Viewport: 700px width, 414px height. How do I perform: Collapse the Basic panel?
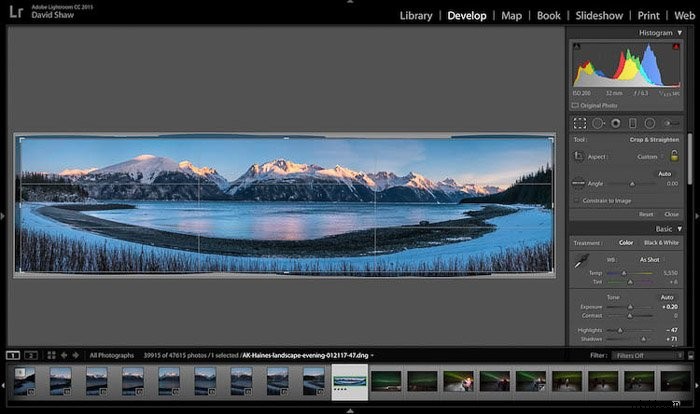[680, 229]
